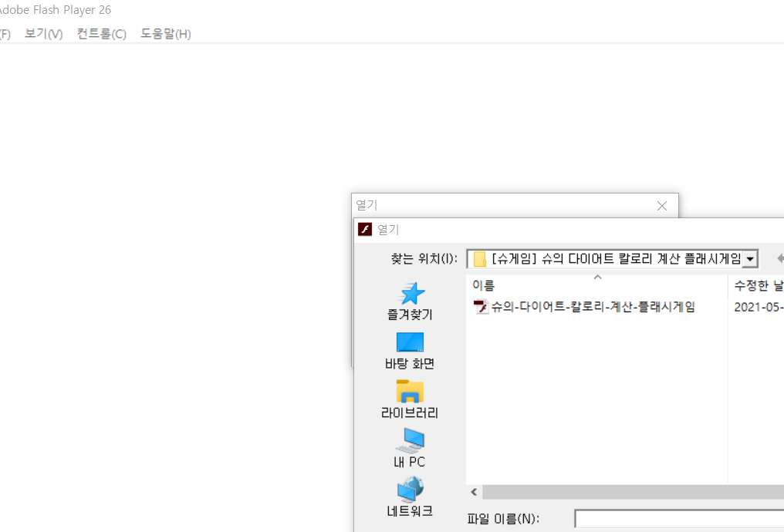Image resolution: width=784 pixels, height=532 pixels.
Task: Open the 도움말(H) menu
Action: [x=165, y=34]
